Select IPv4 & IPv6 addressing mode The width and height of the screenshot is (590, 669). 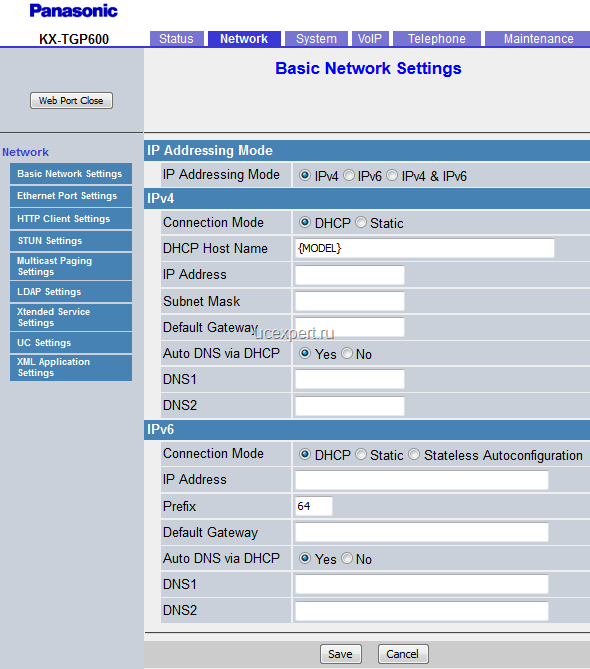pyautogui.click(x=392, y=175)
